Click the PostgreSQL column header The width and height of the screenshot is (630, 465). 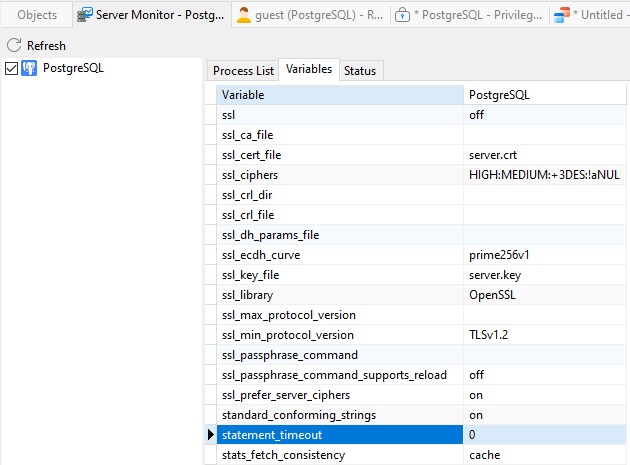pos(545,95)
